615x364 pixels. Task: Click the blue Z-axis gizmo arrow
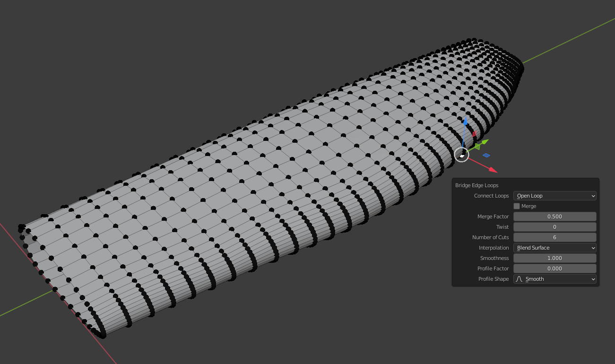point(465,121)
